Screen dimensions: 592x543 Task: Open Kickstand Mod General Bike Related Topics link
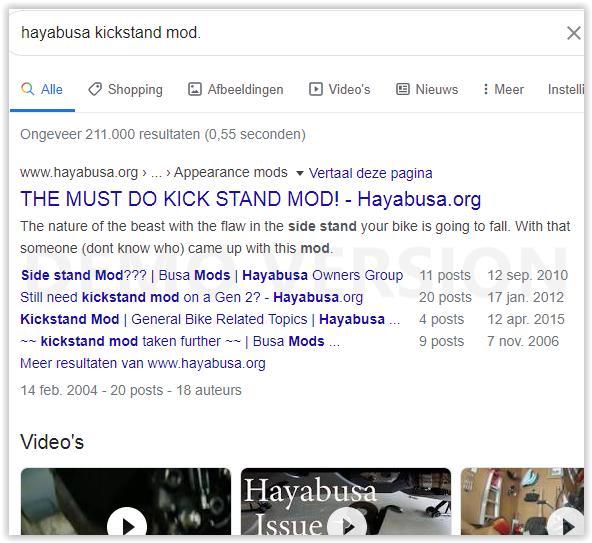coord(210,319)
